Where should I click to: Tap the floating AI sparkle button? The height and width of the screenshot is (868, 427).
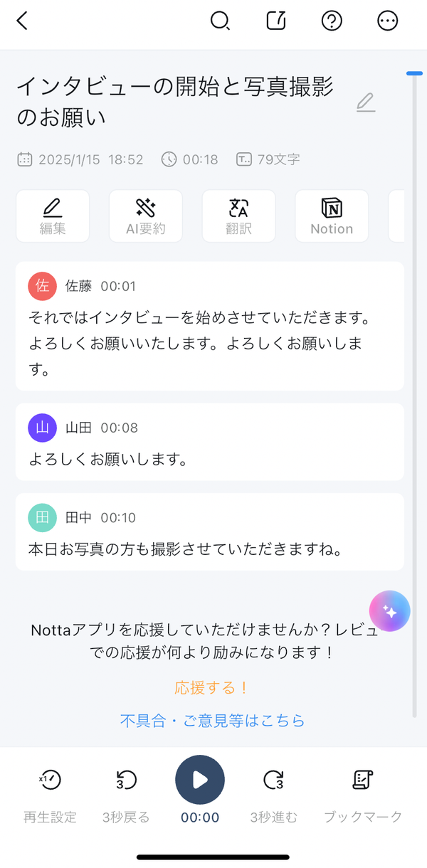point(389,611)
